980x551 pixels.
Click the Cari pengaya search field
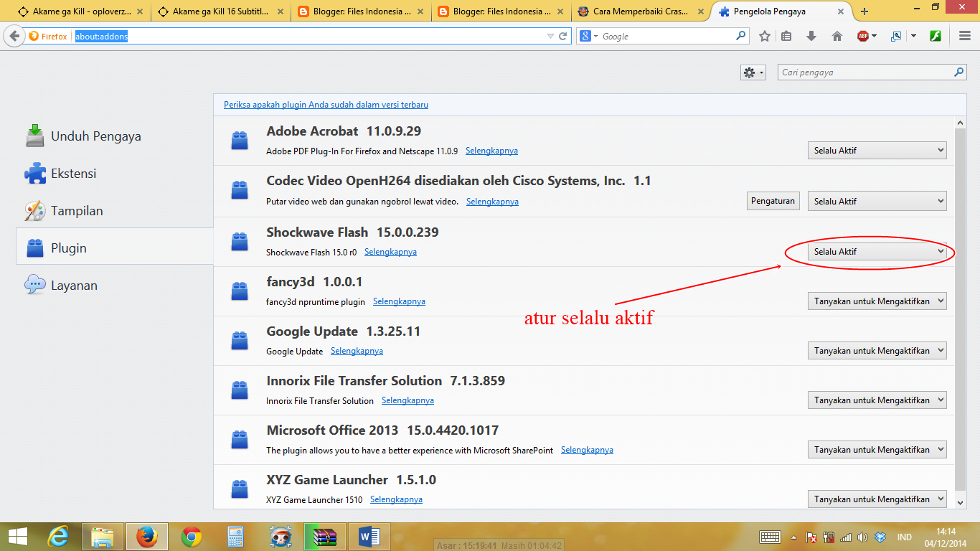(864, 72)
